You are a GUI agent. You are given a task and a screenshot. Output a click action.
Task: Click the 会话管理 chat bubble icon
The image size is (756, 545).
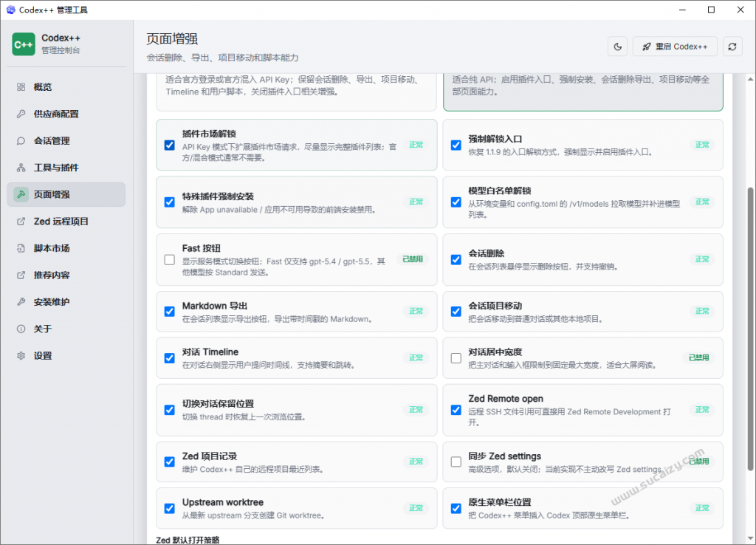21,141
